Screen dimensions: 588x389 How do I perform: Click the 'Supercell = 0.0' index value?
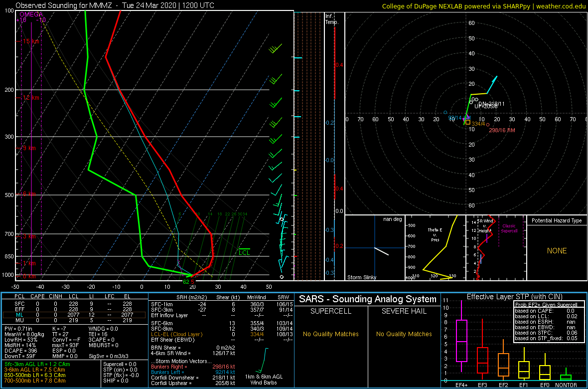pos(120,364)
